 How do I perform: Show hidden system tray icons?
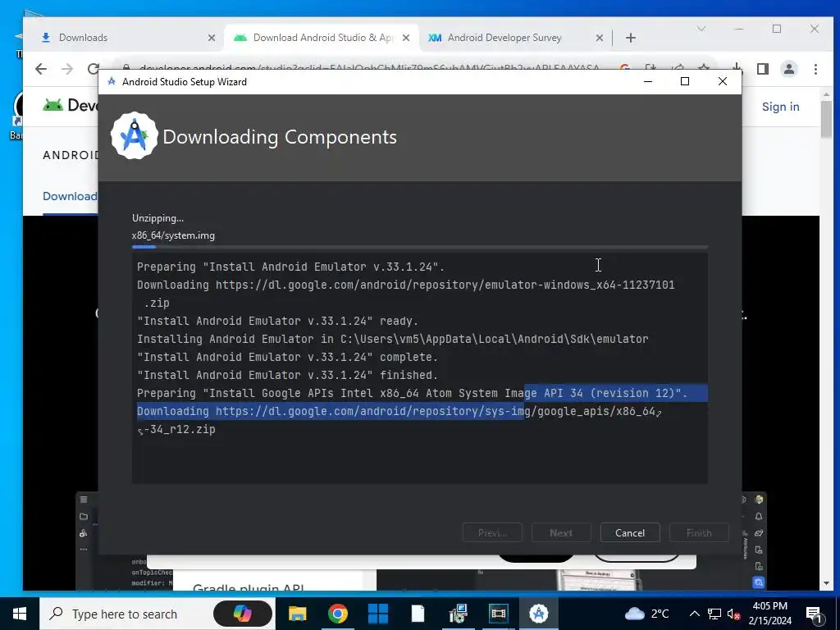click(x=694, y=614)
